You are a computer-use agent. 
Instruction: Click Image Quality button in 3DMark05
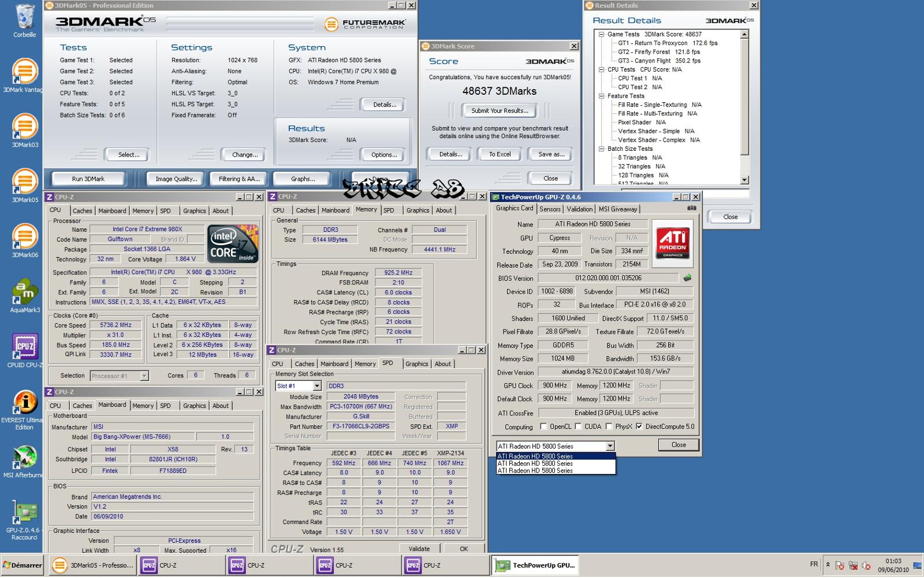[176, 179]
